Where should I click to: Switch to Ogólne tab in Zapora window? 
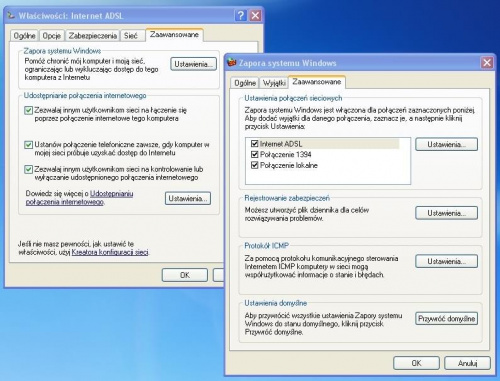tap(245, 83)
